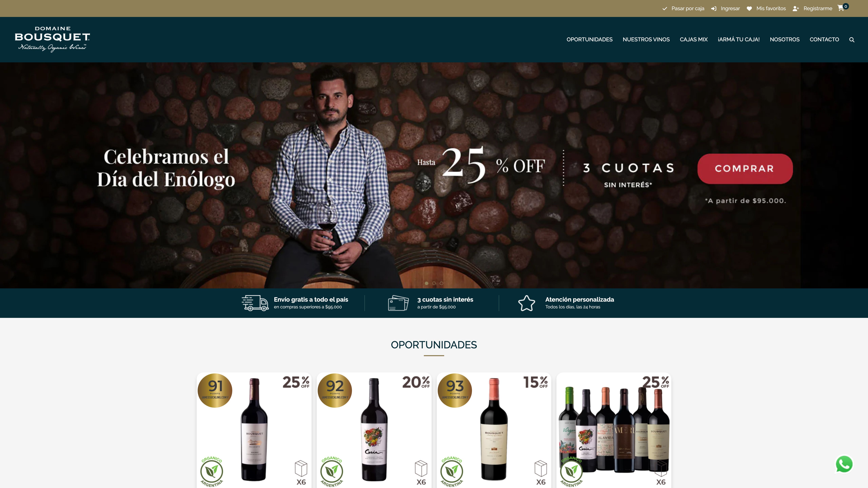Switch to the second carousel slide dot
Viewport: 868px width, 488px height.
[x=434, y=283]
